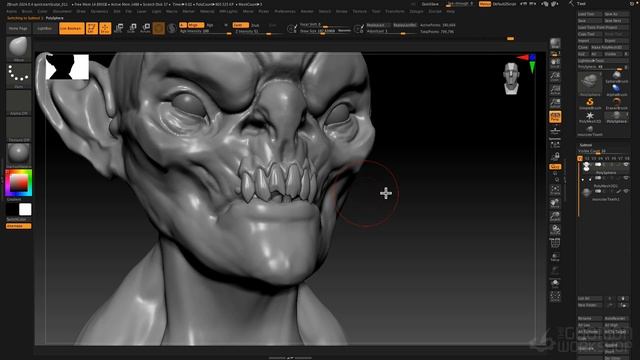Click the Frame icon on right shelf

pos(555,190)
